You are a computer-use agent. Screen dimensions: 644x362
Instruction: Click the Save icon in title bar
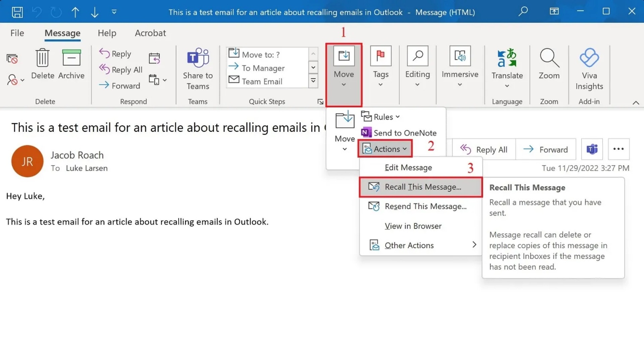(17, 12)
